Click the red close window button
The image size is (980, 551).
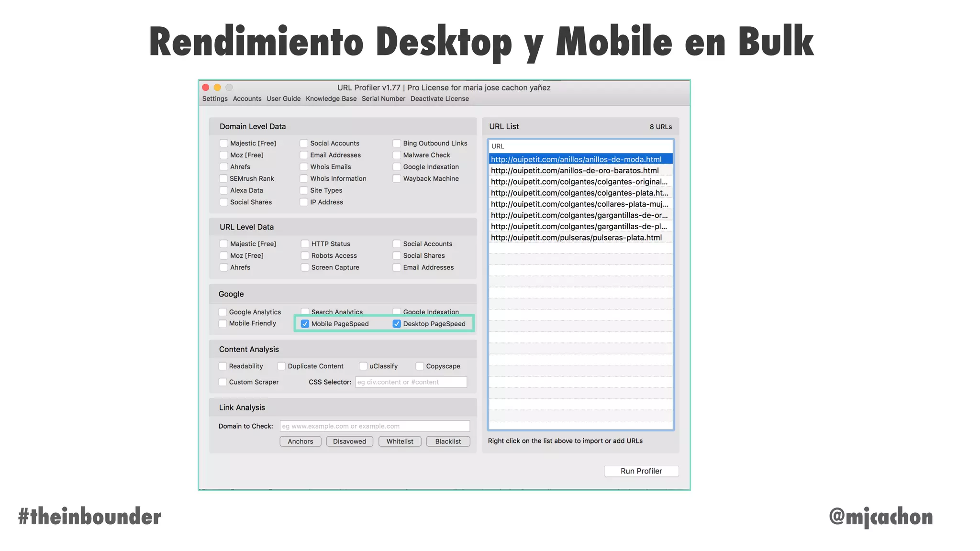tap(206, 88)
